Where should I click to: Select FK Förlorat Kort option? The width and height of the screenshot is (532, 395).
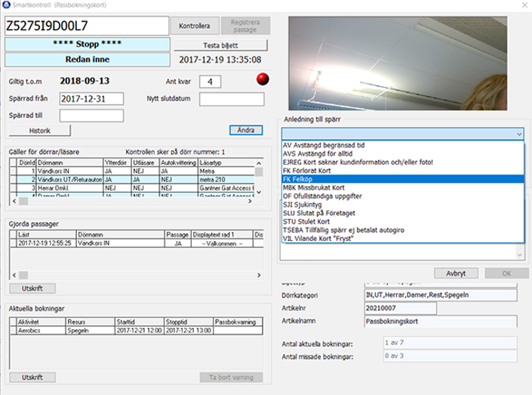pos(403,171)
